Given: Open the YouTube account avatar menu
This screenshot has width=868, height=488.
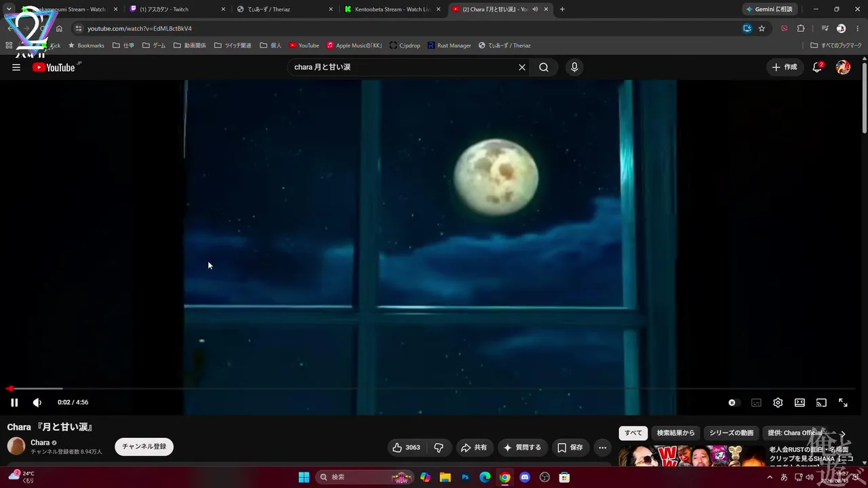Looking at the screenshot, I should click(843, 67).
